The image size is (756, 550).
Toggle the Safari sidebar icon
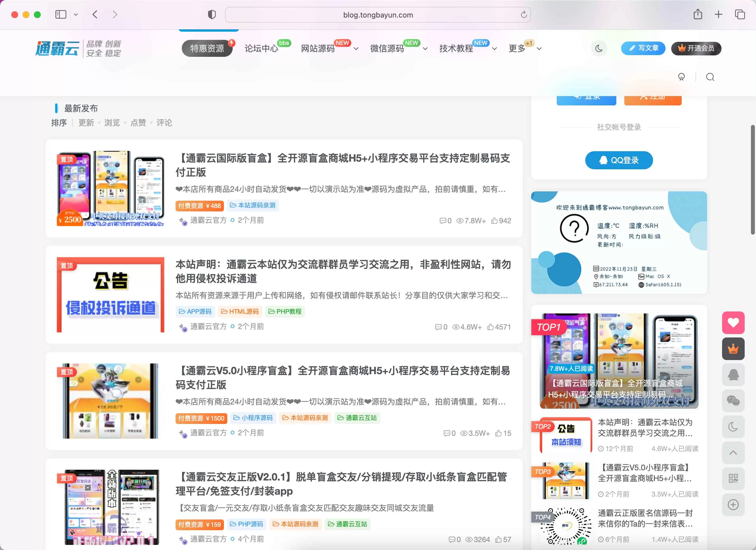(61, 14)
